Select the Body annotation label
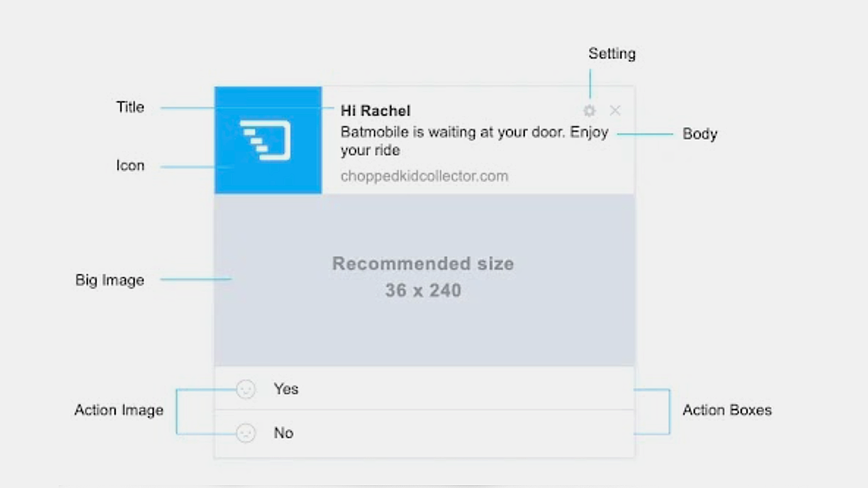The image size is (868, 488). pos(699,134)
